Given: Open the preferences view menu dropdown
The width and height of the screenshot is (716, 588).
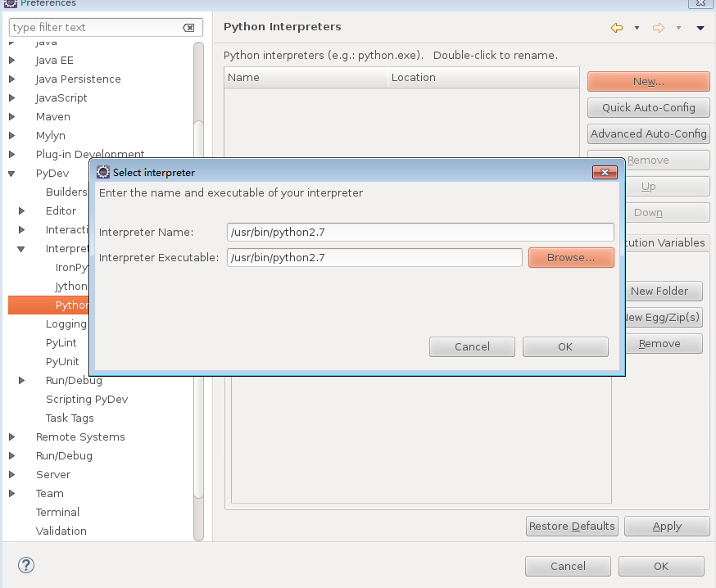Looking at the screenshot, I should click(700, 28).
